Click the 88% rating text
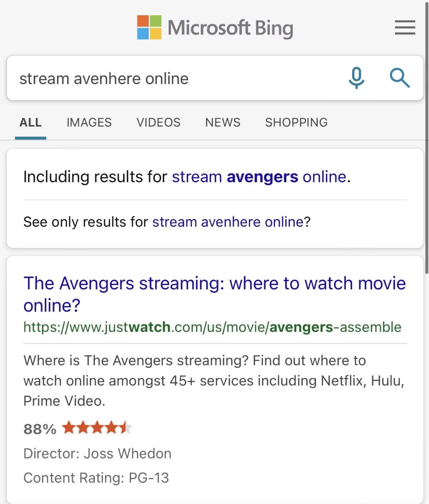 tap(40, 429)
